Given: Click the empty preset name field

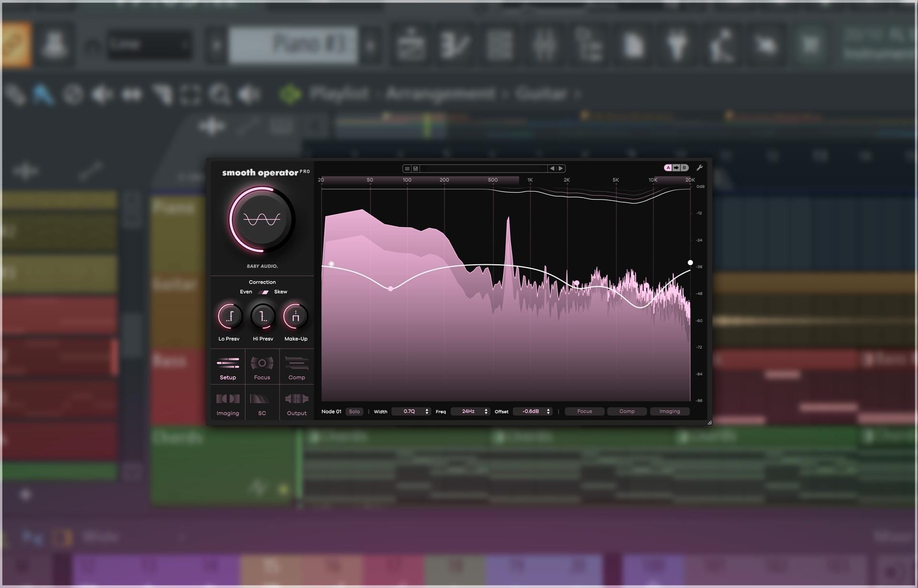Looking at the screenshot, I should coord(483,168).
